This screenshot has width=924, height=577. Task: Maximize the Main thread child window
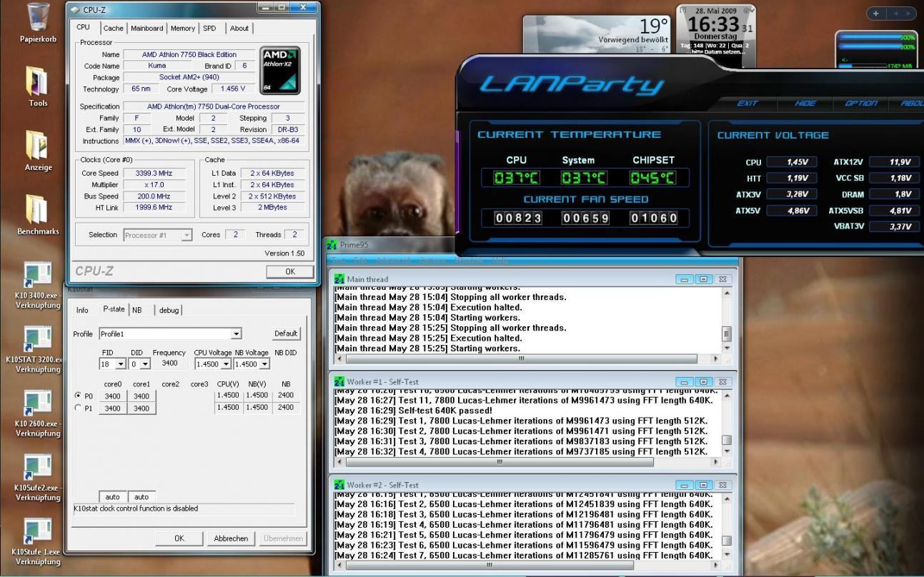pyautogui.click(x=703, y=279)
